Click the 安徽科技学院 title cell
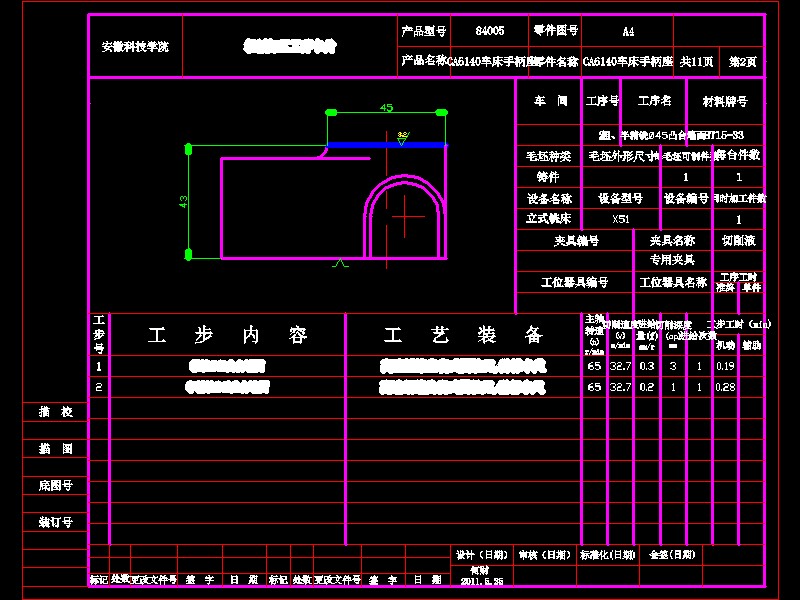The width and height of the screenshot is (800, 600). tap(135, 47)
